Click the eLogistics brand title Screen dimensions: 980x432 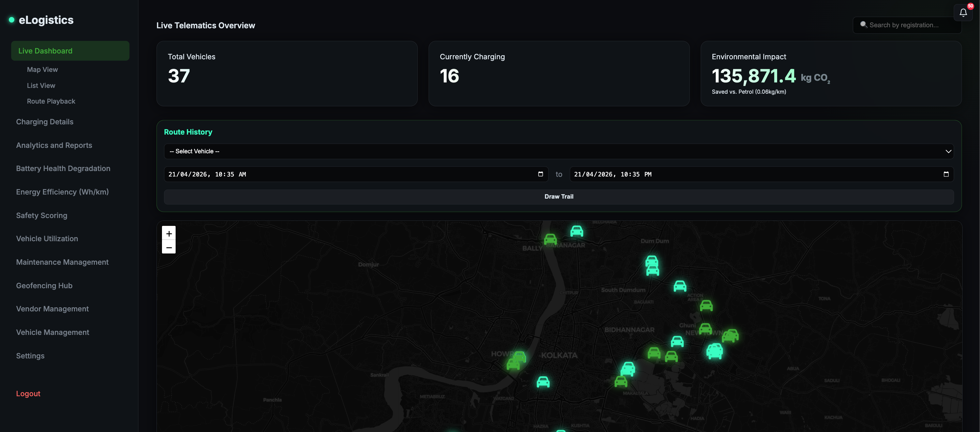pos(46,20)
